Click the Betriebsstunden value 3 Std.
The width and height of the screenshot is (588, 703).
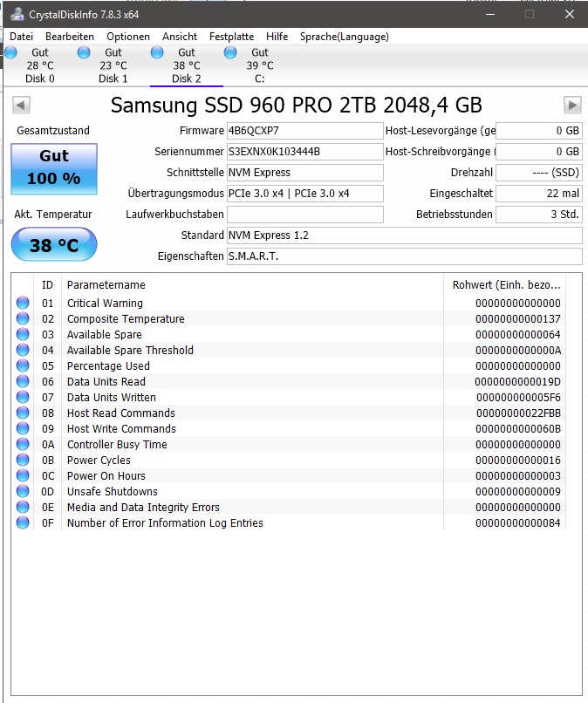538,215
